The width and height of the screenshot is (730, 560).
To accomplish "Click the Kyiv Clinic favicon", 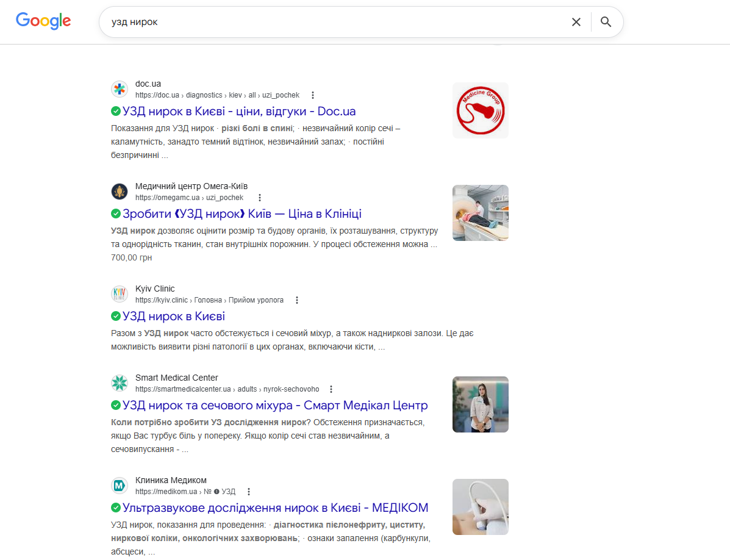I will pyautogui.click(x=120, y=294).
